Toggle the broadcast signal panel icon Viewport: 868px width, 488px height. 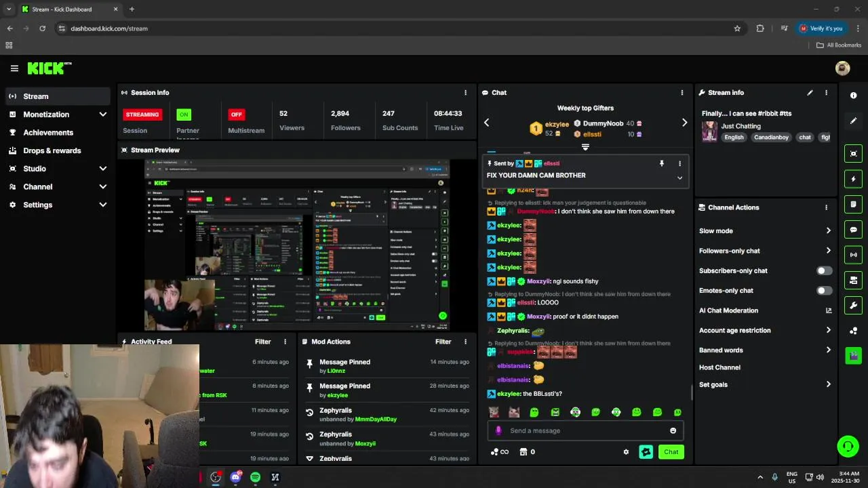[x=854, y=255]
